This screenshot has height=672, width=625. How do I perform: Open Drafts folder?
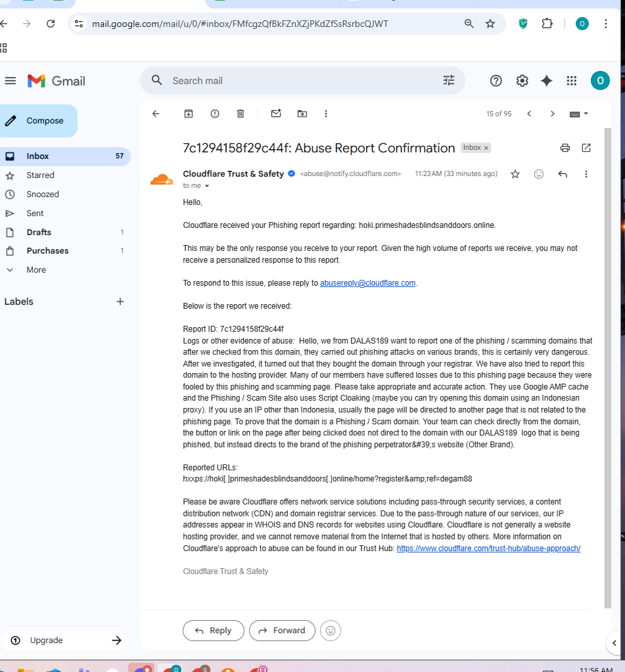pos(64,232)
